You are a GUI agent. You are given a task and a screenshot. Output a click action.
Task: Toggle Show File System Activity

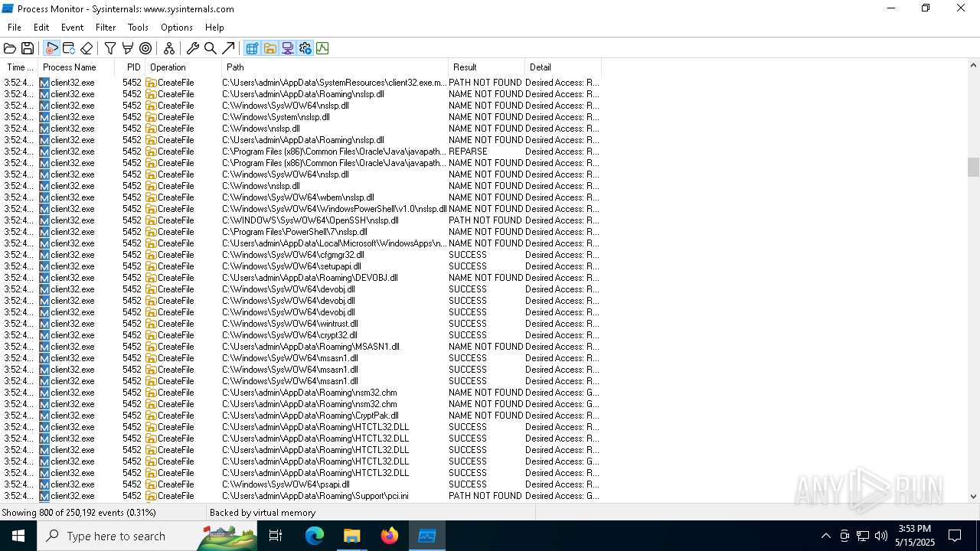click(x=269, y=48)
